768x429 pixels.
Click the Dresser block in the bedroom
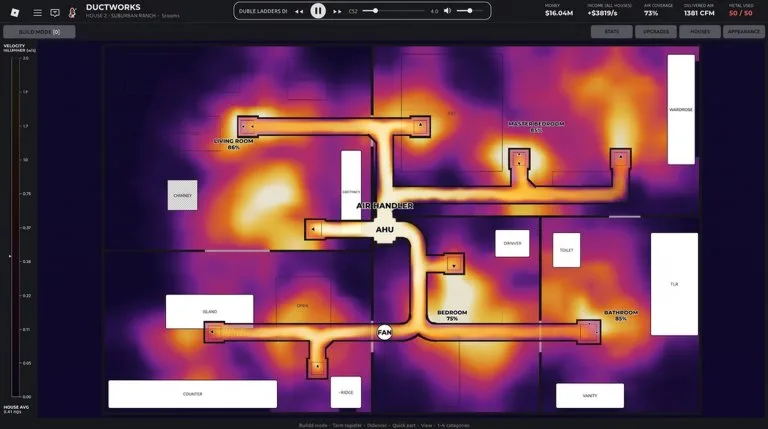click(512, 243)
